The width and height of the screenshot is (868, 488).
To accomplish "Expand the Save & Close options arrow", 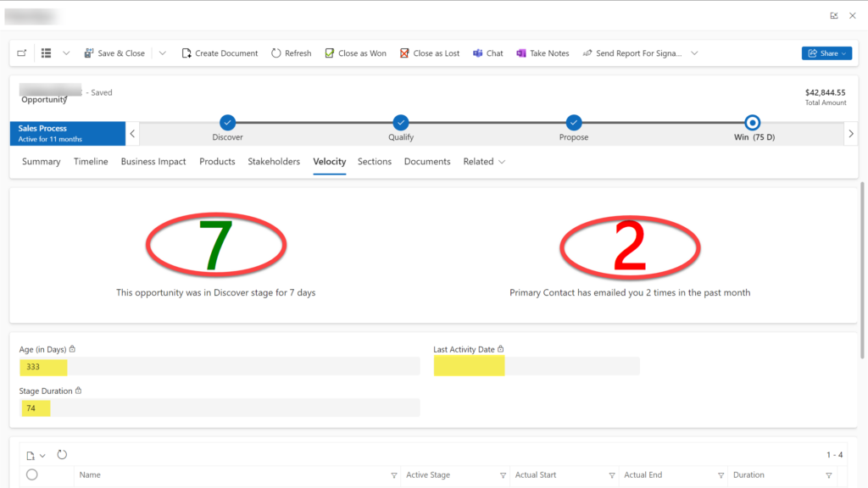I will coord(162,53).
